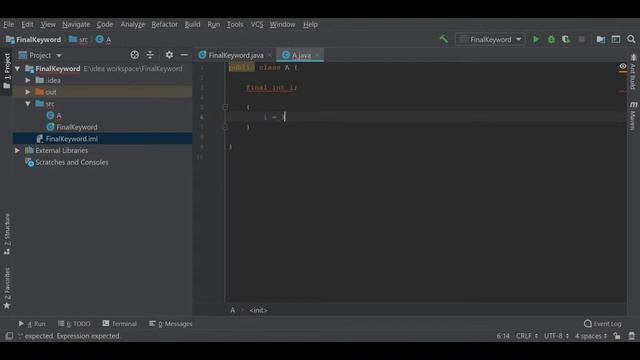640x360 pixels.
Task: Change 4 spaces indent setting
Action: [591, 336]
